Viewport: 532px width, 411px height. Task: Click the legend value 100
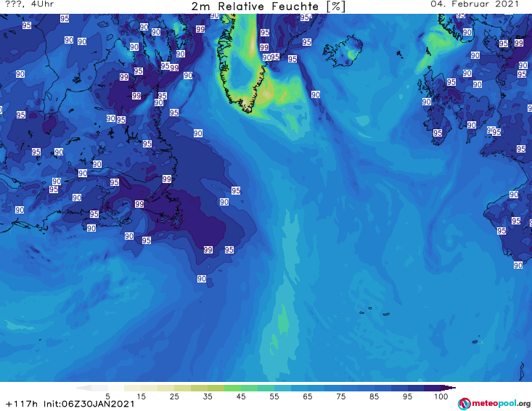[x=441, y=396]
